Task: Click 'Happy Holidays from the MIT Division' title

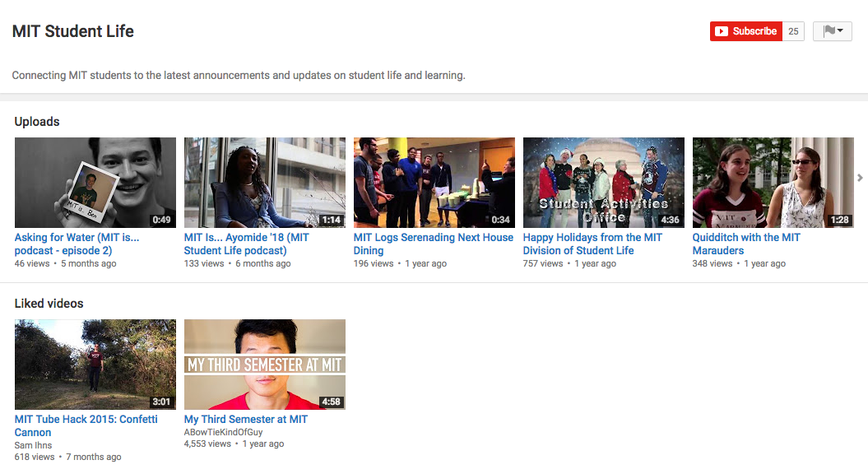Action: [x=592, y=244]
